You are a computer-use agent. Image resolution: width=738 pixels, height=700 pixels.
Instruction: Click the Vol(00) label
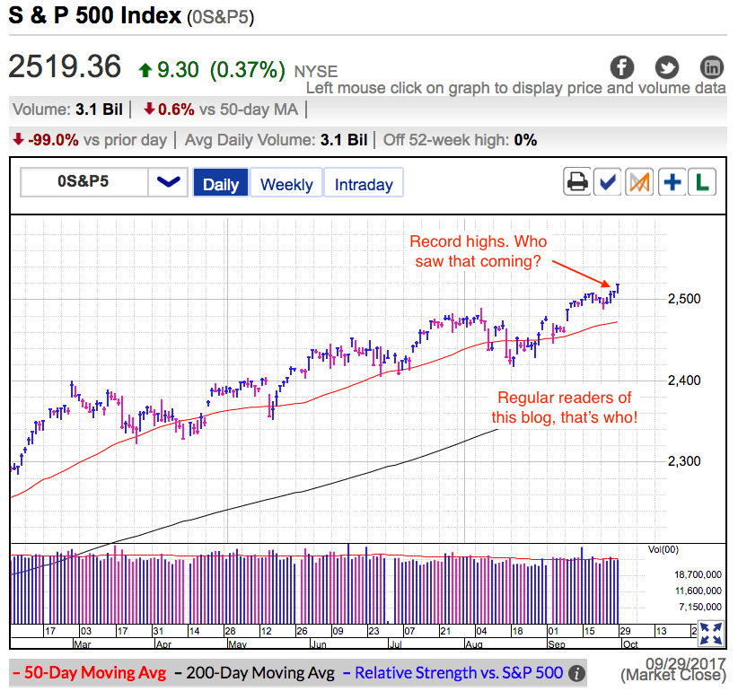click(x=663, y=549)
